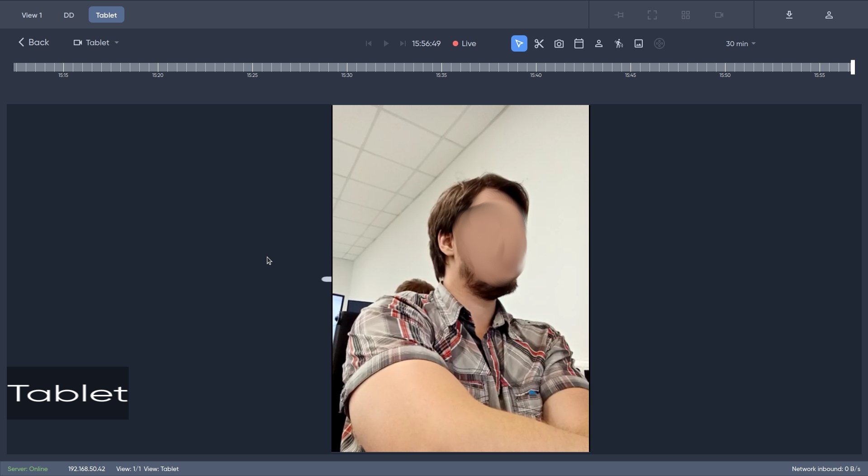Go Back to the previous view
This screenshot has height=476, width=868.
click(x=33, y=42)
